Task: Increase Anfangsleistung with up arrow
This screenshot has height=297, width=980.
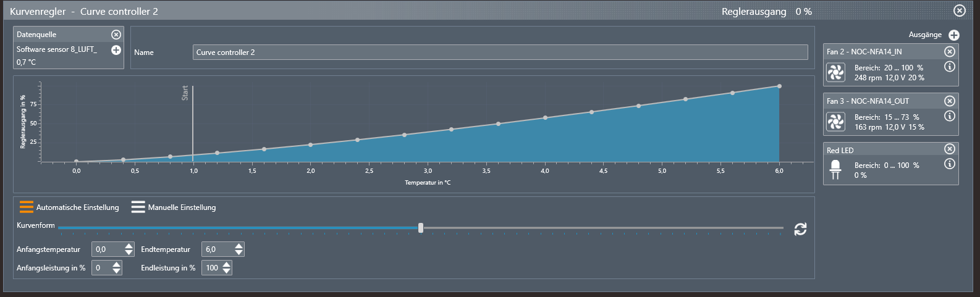Action: click(116, 264)
